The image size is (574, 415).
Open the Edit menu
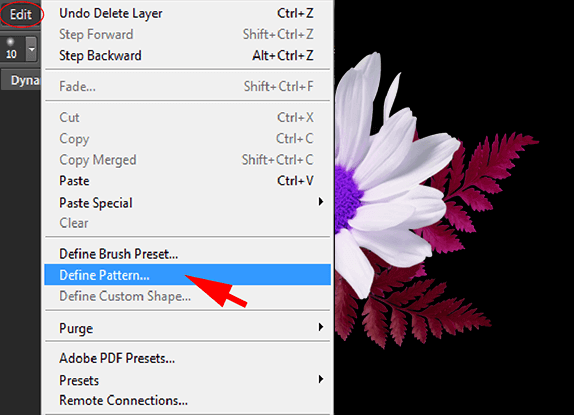(x=21, y=14)
